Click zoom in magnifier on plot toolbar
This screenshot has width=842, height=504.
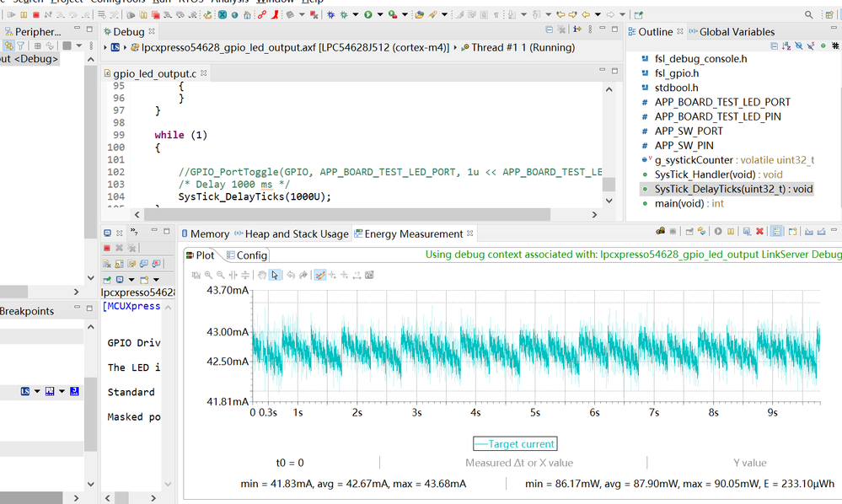[x=208, y=275]
